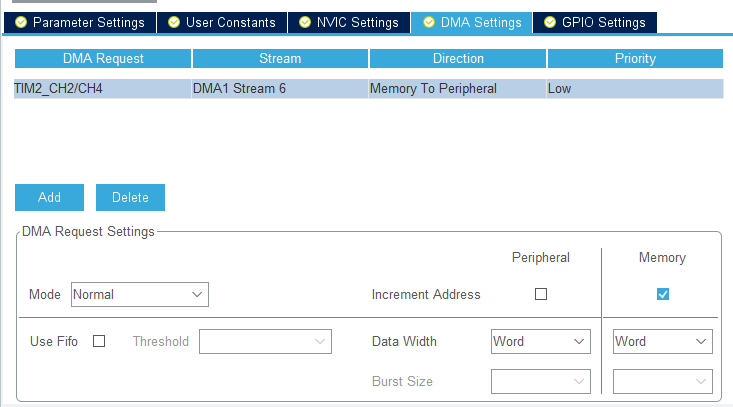Click the green check icon on User Constants
733x407 pixels.
pyautogui.click(x=174, y=22)
